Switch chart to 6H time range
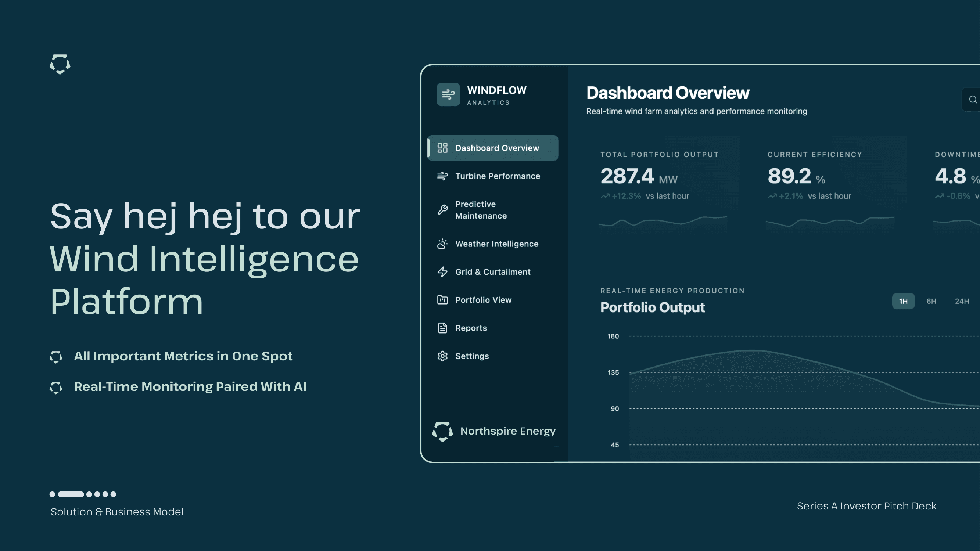The height and width of the screenshot is (551, 980). [x=931, y=301]
